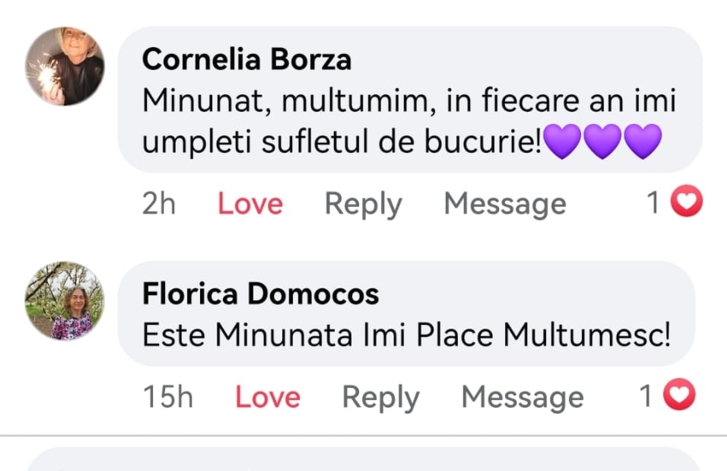The image size is (727, 471).
Task: Click the Cornelia Borza name link
Action: (246, 60)
